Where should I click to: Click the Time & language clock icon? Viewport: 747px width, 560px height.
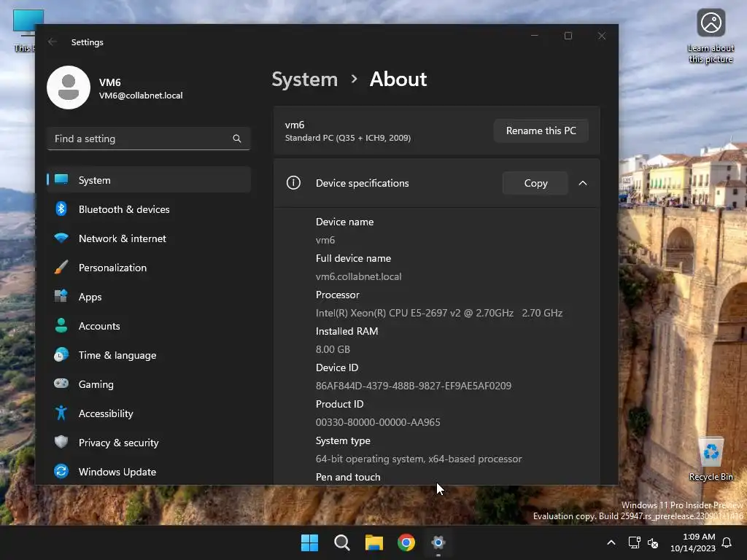pos(61,355)
